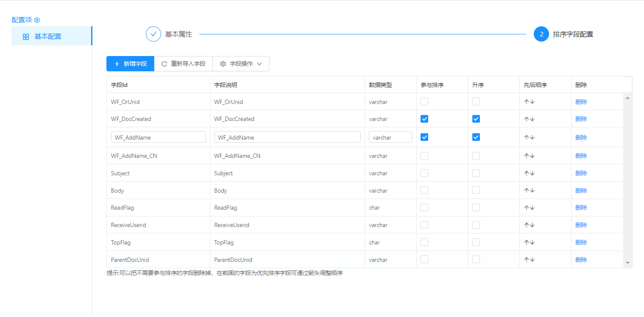The width and height of the screenshot is (644, 317).
Task: Click the move-up arrow in WF_OrUnid row
Action: pos(527,102)
